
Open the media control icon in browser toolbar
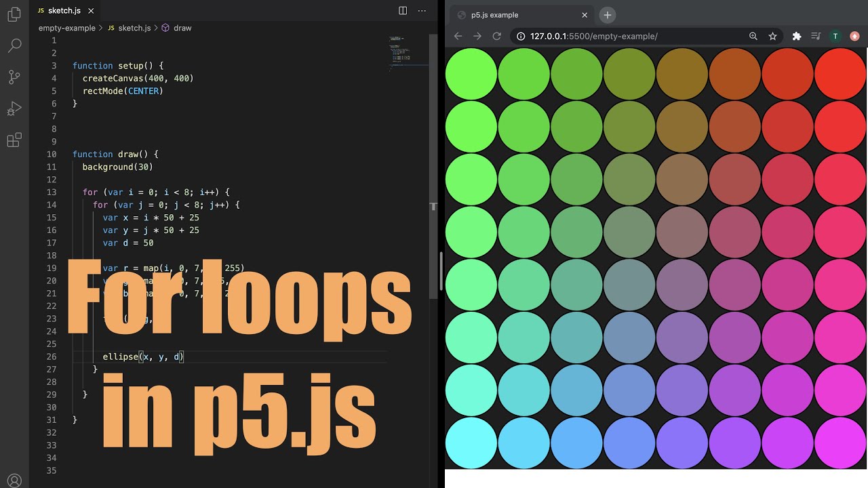pos(816,36)
